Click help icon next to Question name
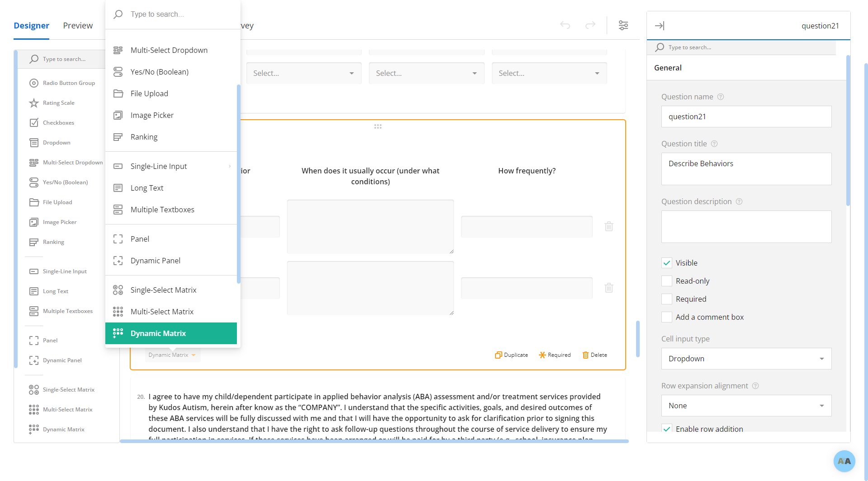868x481 pixels. click(721, 97)
